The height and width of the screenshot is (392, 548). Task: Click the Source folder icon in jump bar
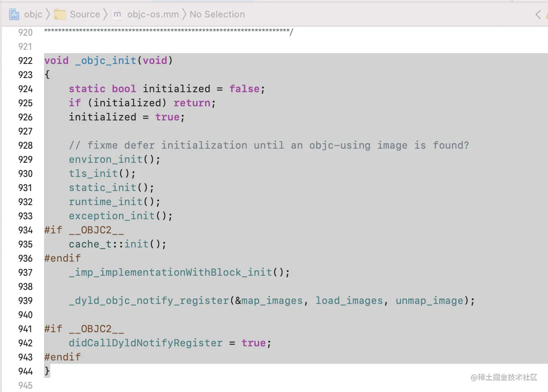tap(60, 15)
